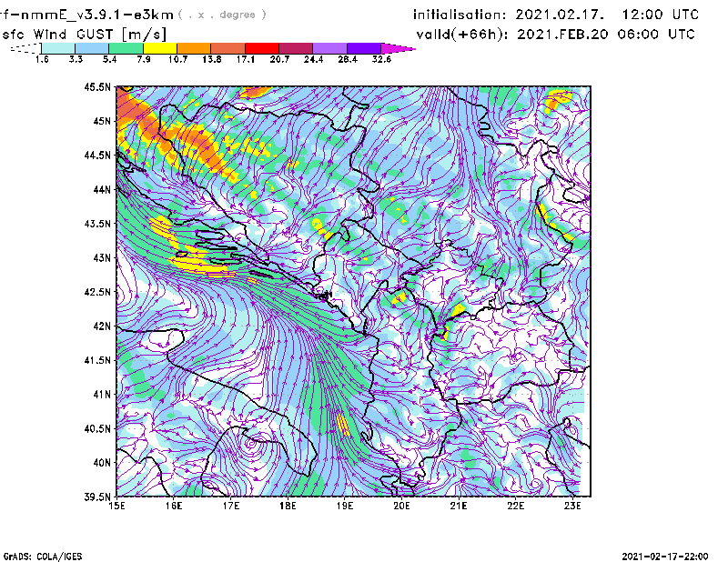The image size is (728, 562).
Task: Click the 22E longitude label
Action: tap(516, 506)
